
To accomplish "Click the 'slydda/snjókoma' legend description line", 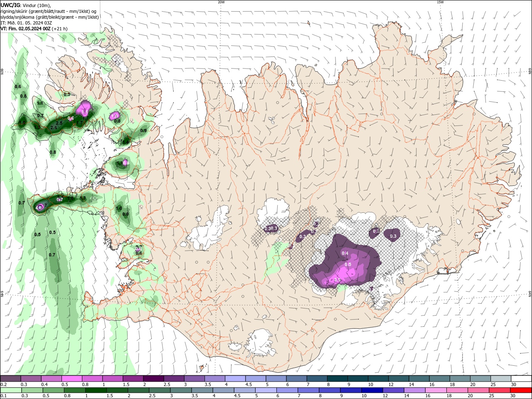I will point(49,17).
